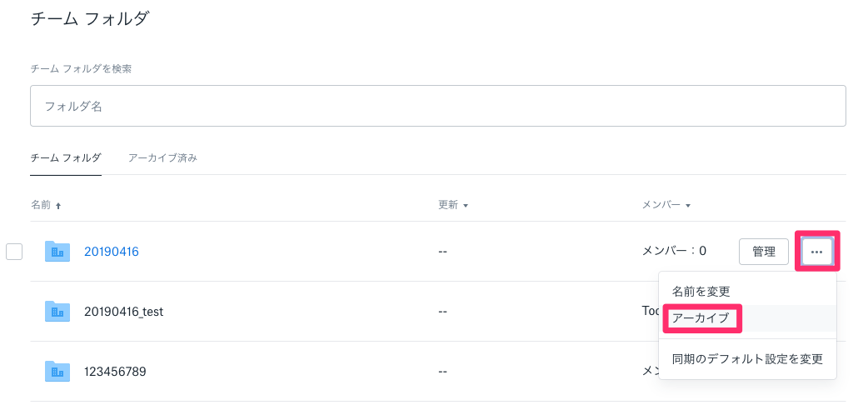Open the 20190416 folder link
This screenshot has width=868, height=415.
pyautogui.click(x=112, y=252)
